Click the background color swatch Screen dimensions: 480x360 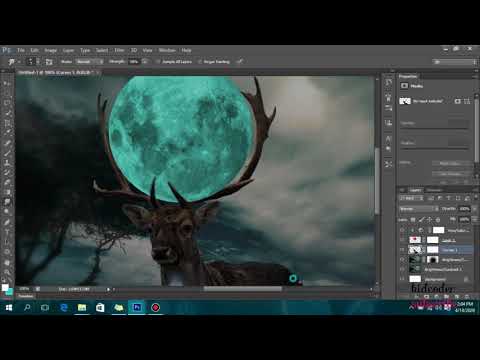coord(10,292)
